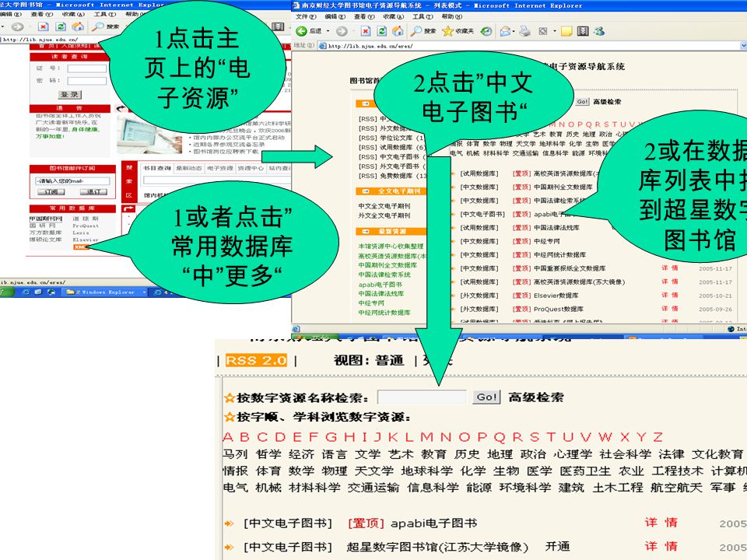Click 中国重要报纸全文数据库 in database list
747x560 pixels.
tap(570, 268)
